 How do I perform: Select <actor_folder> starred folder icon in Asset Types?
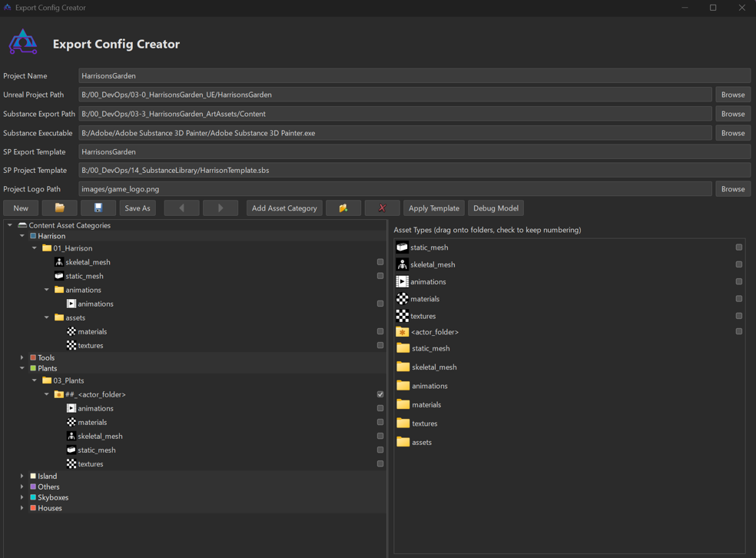402,332
